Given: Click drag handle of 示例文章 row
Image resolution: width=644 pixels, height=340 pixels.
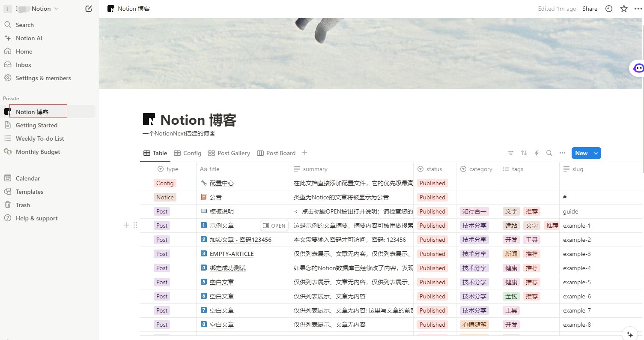Looking at the screenshot, I should [x=135, y=225].
